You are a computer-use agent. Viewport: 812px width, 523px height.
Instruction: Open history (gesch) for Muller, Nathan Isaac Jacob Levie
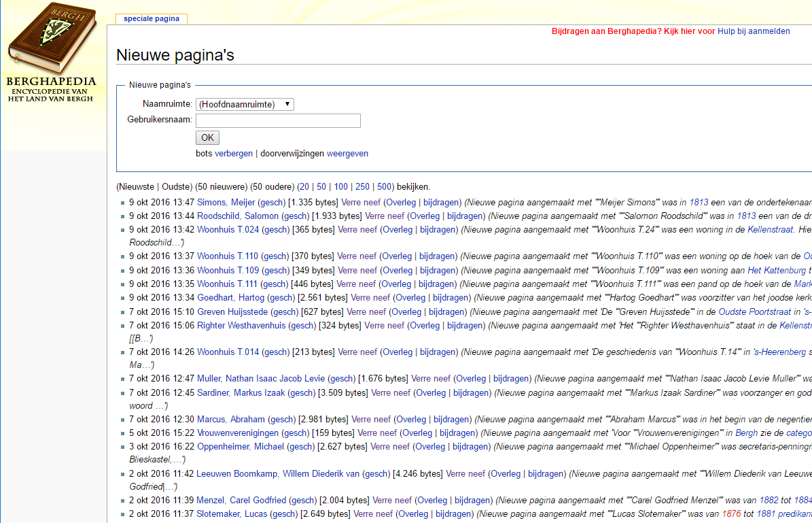(342, 378)
